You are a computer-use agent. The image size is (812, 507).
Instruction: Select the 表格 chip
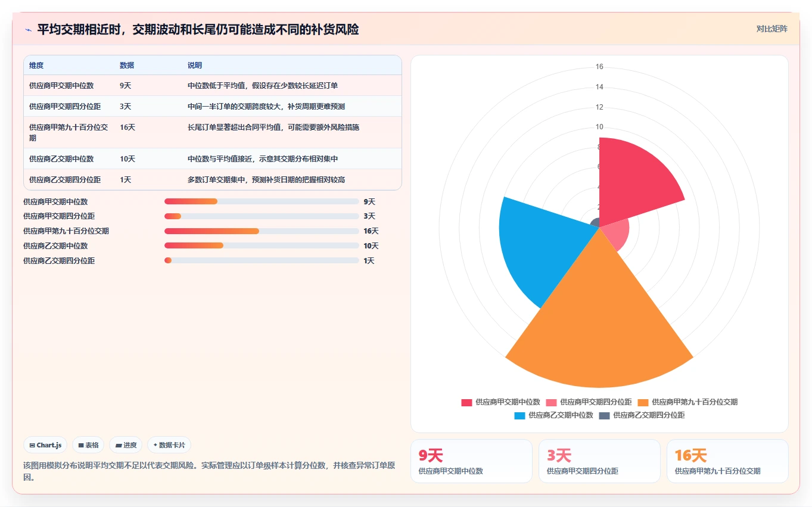tap(88, 445)
